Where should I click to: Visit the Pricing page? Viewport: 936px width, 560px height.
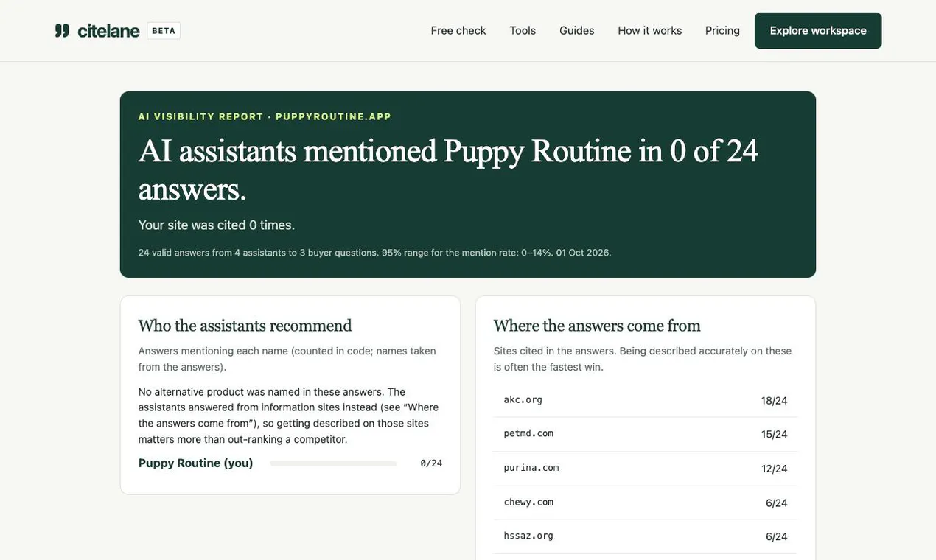coord(722,30)
